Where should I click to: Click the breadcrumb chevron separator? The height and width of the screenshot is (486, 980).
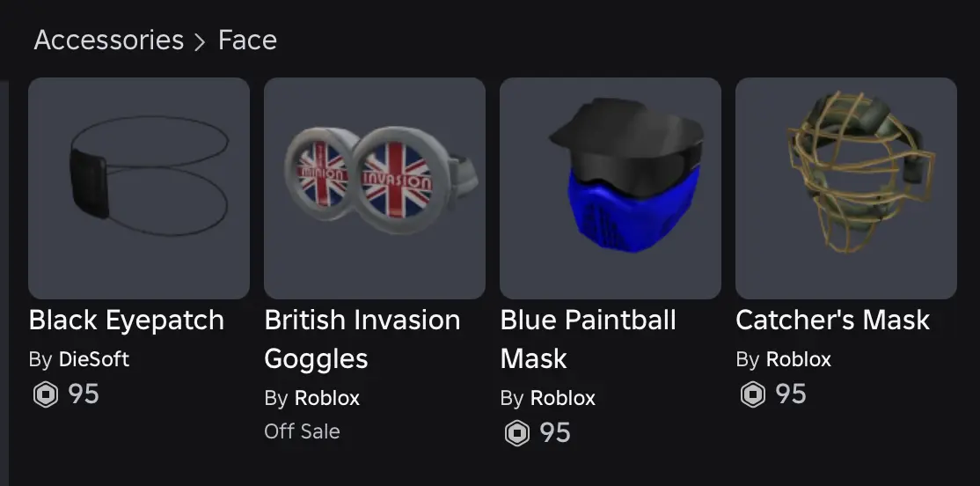[x=201, y=41]
